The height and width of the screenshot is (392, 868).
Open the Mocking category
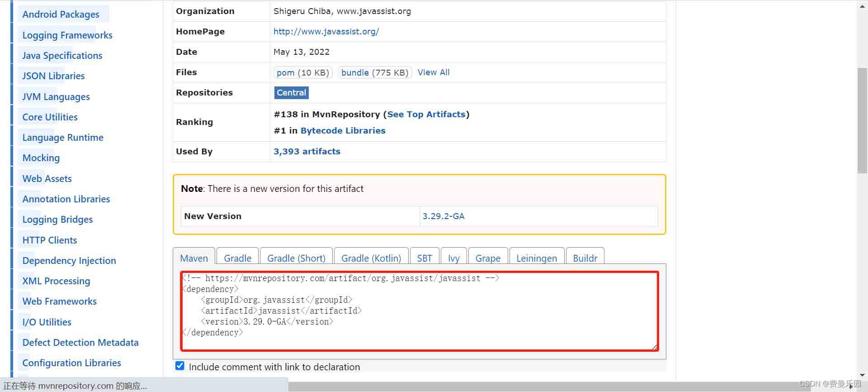41,158
